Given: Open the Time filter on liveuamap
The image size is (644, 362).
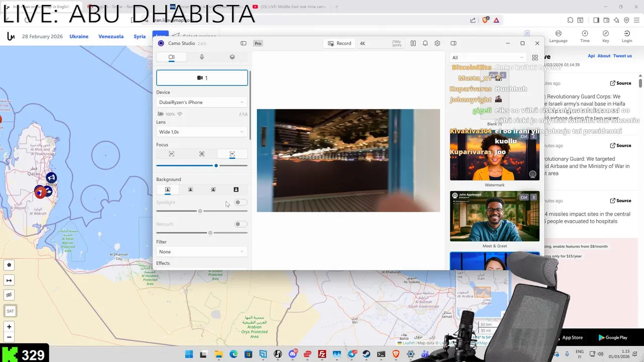Looking at the screenshot, I should (x=585, y=37).
